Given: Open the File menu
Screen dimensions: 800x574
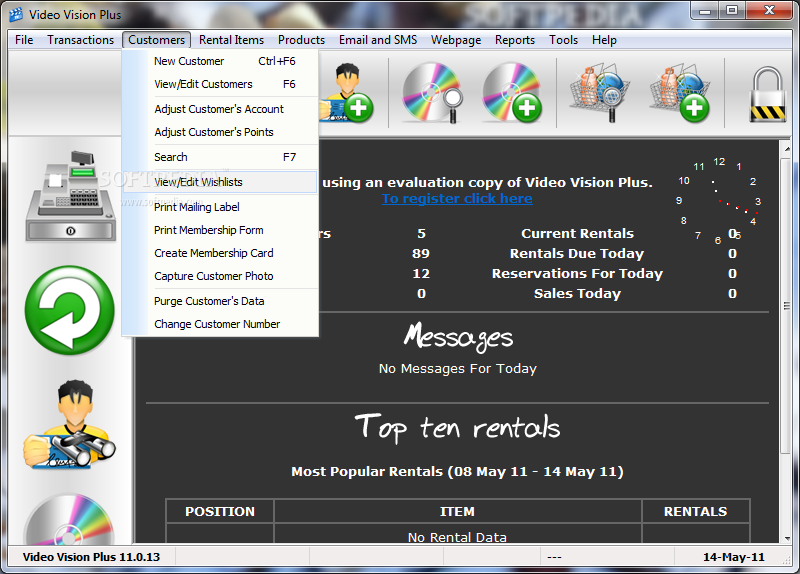Looking at the screenshot, I should tap(24, 40).
